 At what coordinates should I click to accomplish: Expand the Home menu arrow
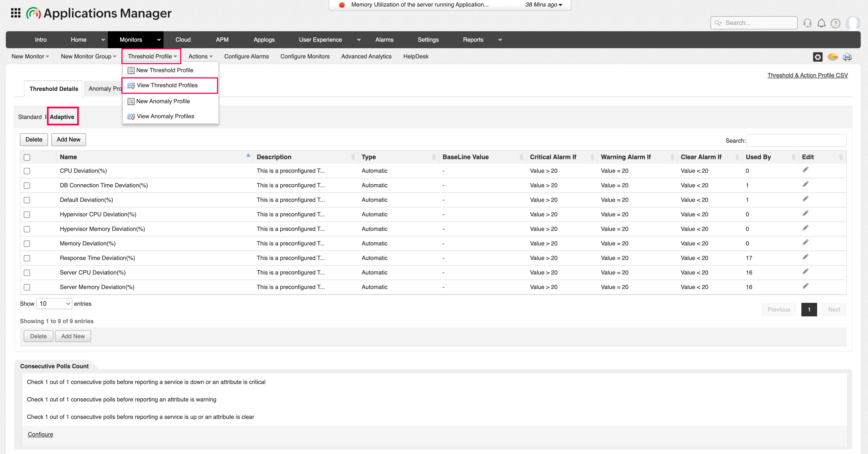(x=103, y=40)
